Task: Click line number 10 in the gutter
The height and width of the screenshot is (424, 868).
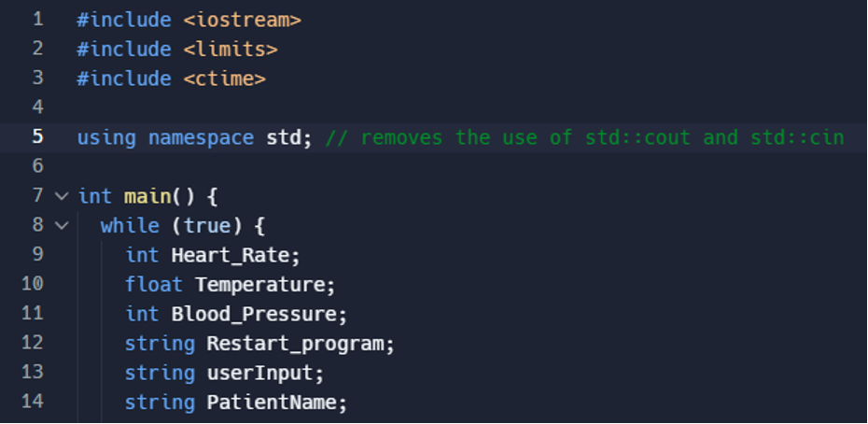Action: click(32, 283)
